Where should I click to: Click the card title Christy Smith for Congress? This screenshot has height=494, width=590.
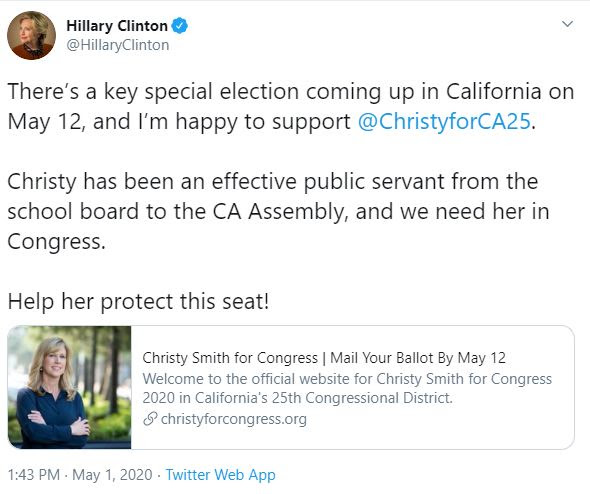(x=230, y=358)
